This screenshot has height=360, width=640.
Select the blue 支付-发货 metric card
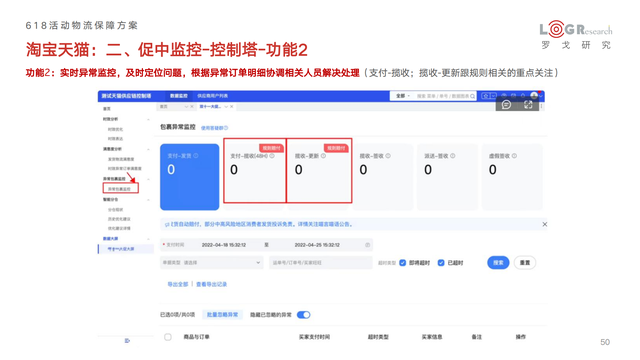189,177
